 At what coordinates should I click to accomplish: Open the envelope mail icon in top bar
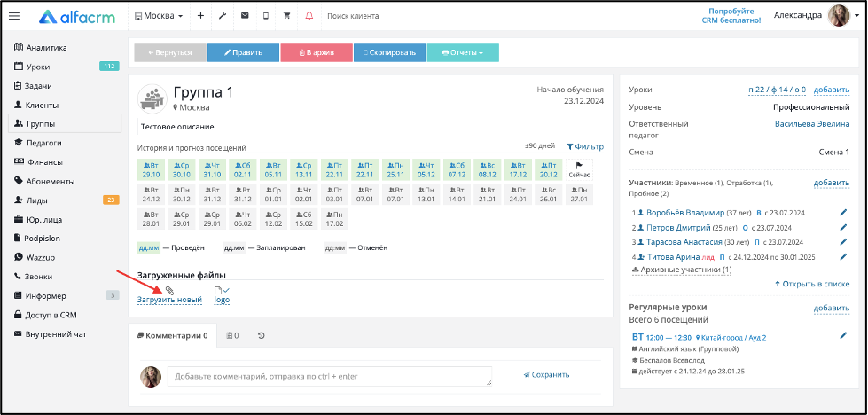click(245, 16)
